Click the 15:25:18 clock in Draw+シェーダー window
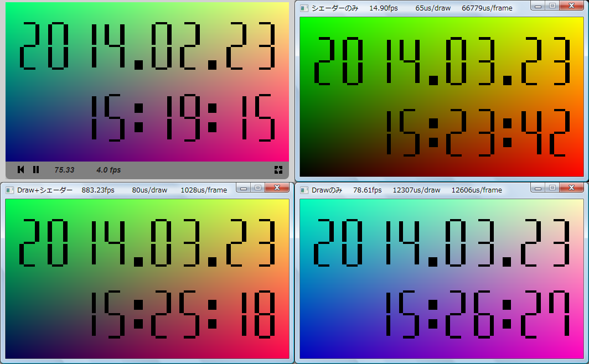The height and width of the screenshot is (364, 589). click(183, 314)
